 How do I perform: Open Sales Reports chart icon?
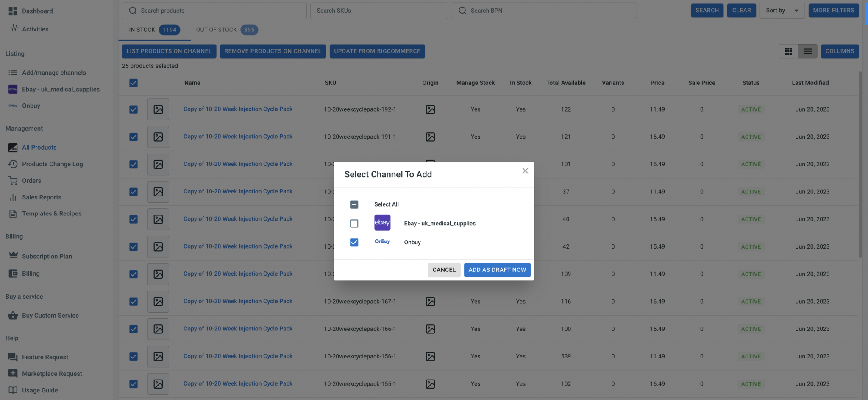(13, 197)
